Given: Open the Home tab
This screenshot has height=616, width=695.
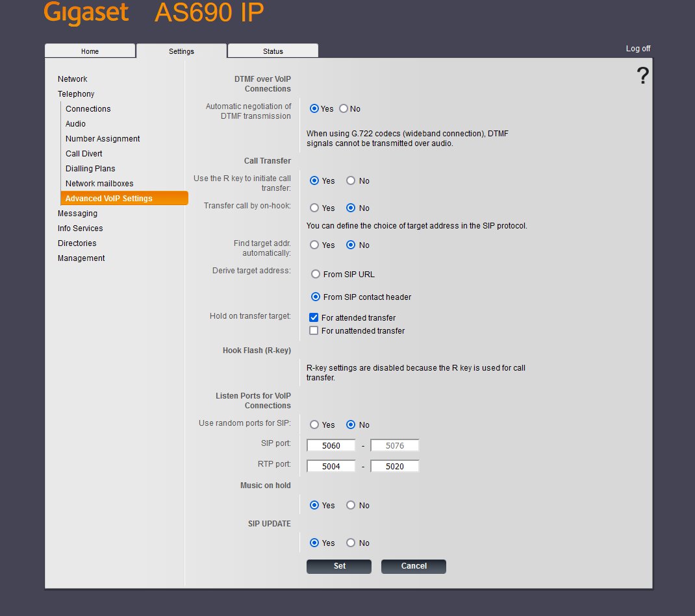Looking at the screenshot, I should click(x=90, y=51).
